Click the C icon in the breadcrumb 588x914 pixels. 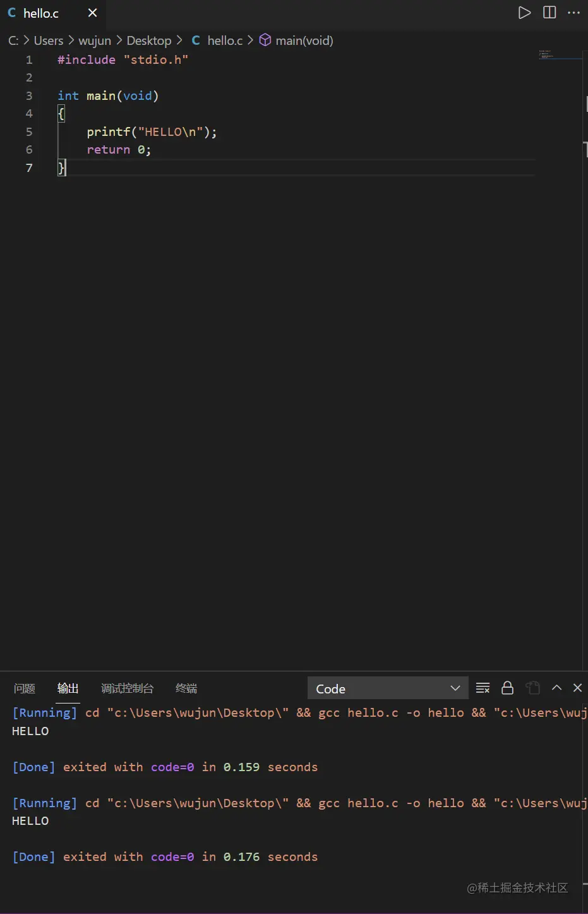(196, 40)
